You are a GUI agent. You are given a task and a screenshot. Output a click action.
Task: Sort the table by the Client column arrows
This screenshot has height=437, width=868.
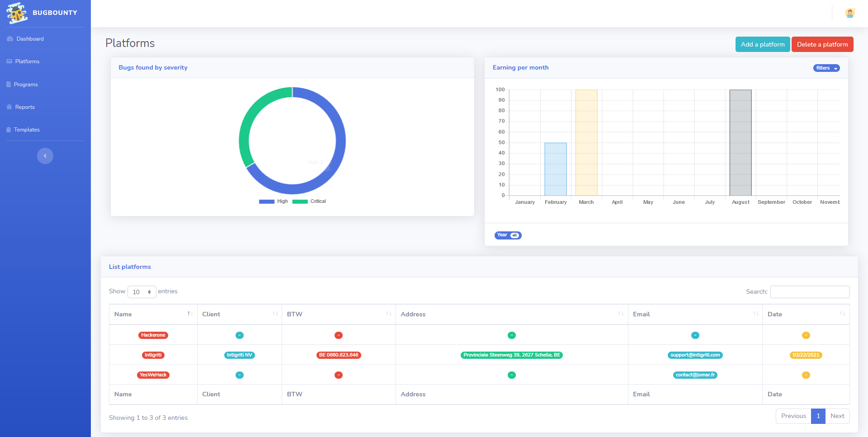coord(275,314)
